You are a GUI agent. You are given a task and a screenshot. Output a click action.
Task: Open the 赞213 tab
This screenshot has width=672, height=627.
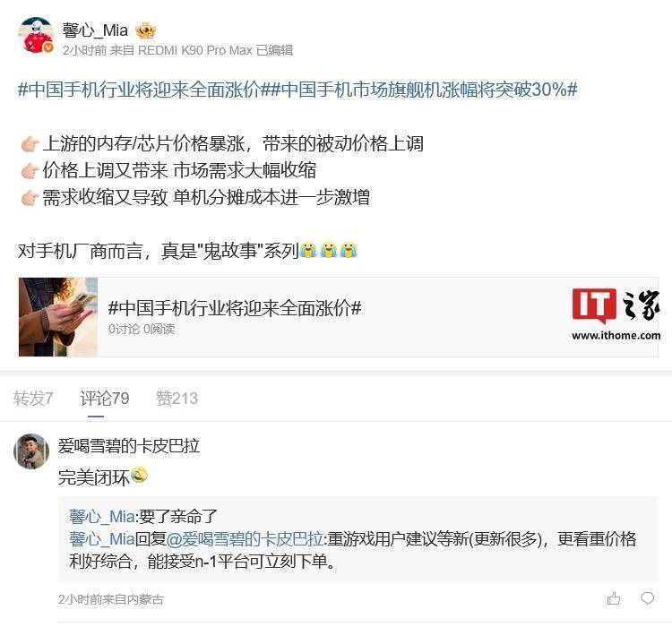(177, 398)
